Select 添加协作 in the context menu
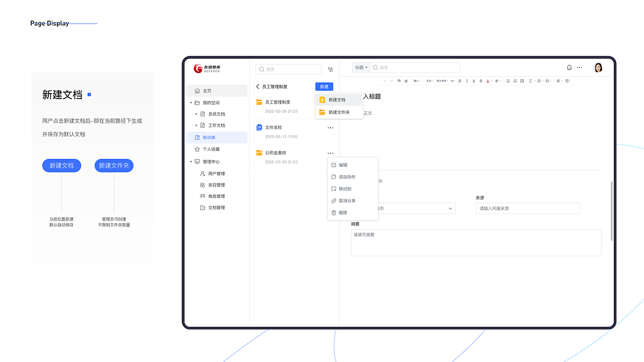 (x=353, y=177)
